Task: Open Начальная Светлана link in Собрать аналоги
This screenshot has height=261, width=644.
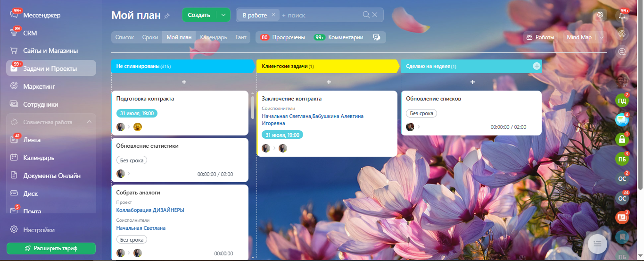Action: [x=141, y=228]
